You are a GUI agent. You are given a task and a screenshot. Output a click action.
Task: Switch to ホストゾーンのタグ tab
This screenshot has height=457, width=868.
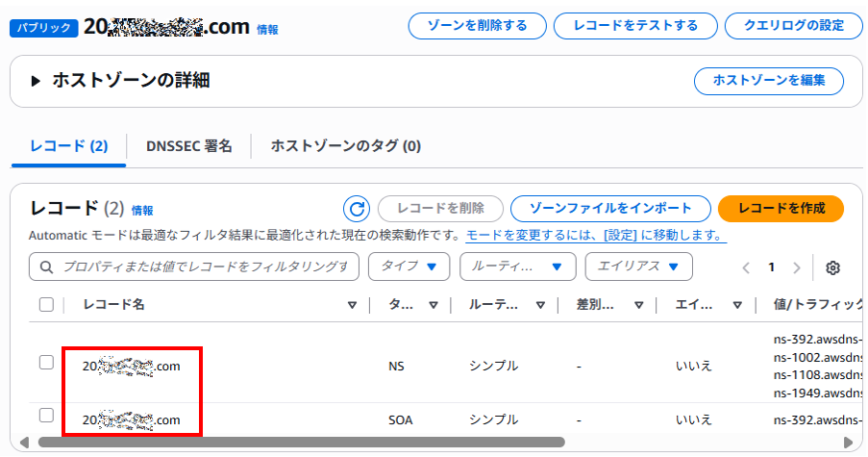tap(346, 146)
